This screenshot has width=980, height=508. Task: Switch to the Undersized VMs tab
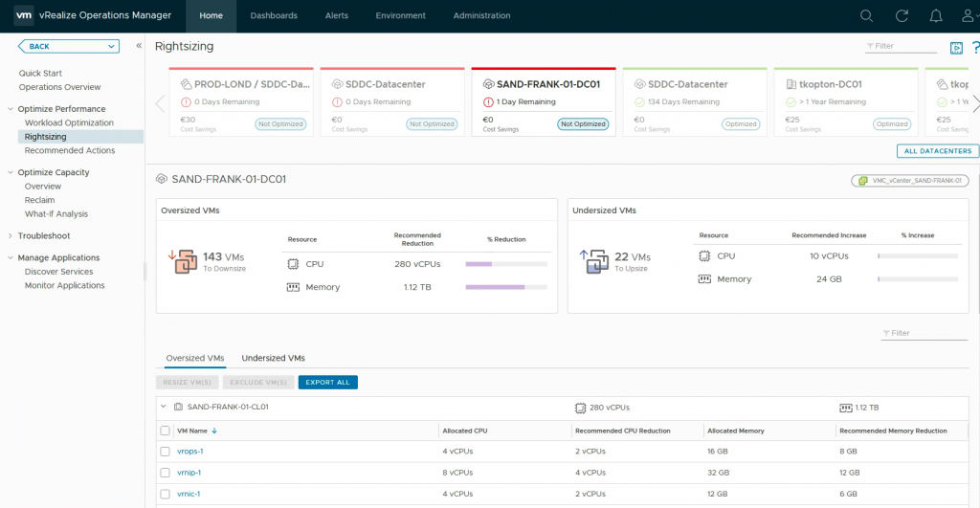click(273, 358)
